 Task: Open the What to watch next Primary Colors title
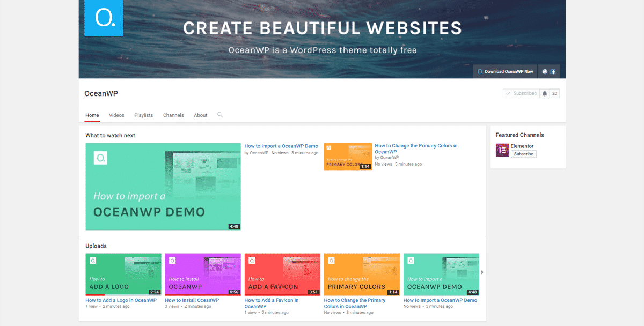pyautogui.click(x=416, y=149)
